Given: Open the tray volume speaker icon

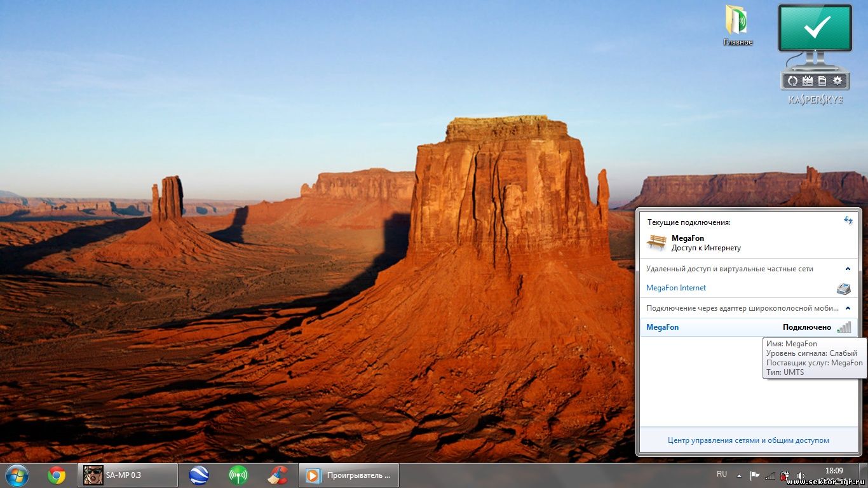Looking at the screenshot, I should (x=801, y=475).
